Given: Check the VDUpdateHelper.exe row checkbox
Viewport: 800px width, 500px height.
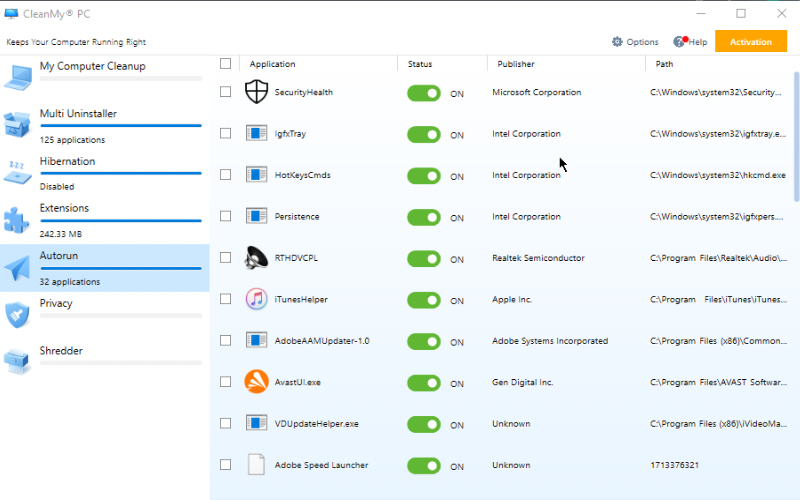Looking at the screenshot, I should 226,423.
